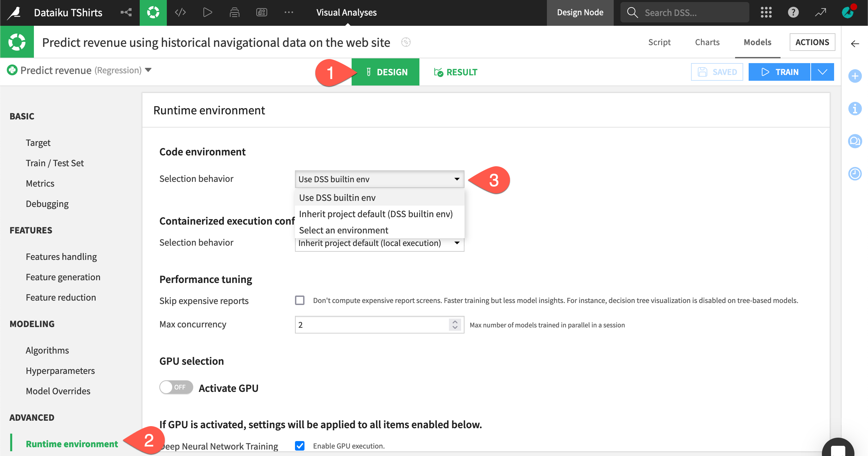Open the Design tab
The image size is (868, 456).
coord(386,72)
